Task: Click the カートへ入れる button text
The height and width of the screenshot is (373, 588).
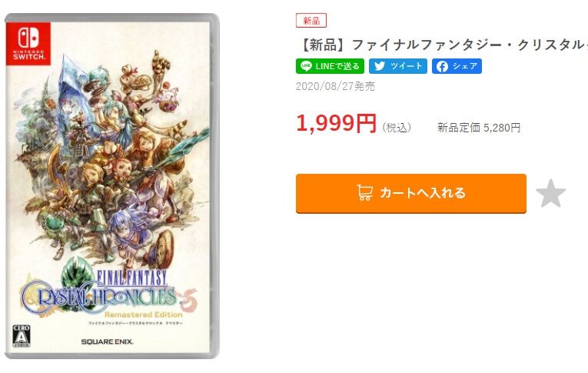Action: 423,193
